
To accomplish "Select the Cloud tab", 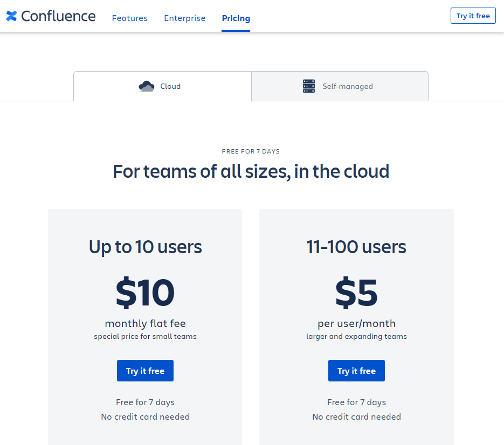I will click(x=162, y=86).
